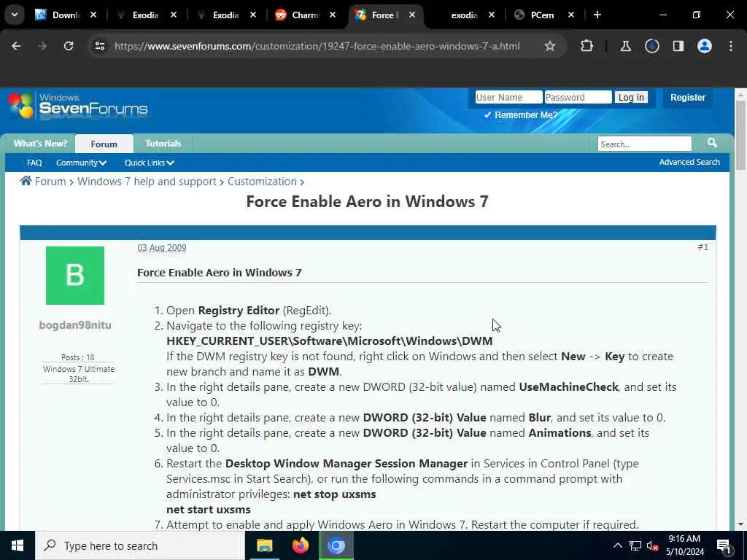747x560 pixels.
Task: Open the What's New? section
Action: [41, 144]
